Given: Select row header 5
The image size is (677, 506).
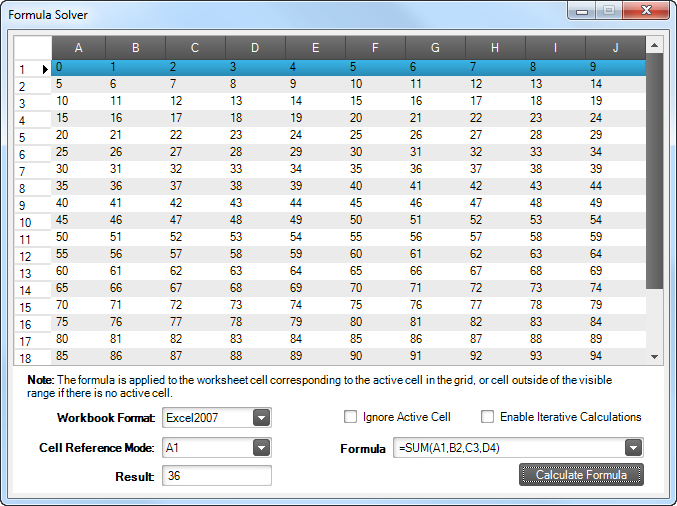Looking at the screenshot, I should click(33, 136).
